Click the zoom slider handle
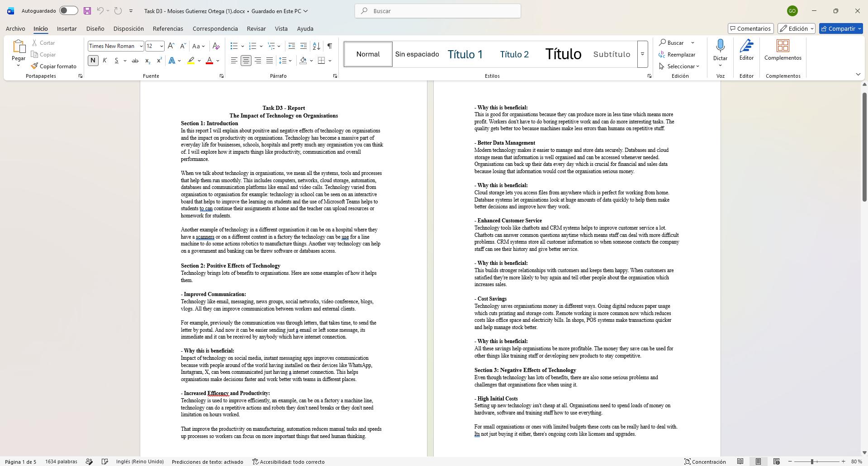The width and height of the screenshot is (868, 466). (x=812, y=461)
